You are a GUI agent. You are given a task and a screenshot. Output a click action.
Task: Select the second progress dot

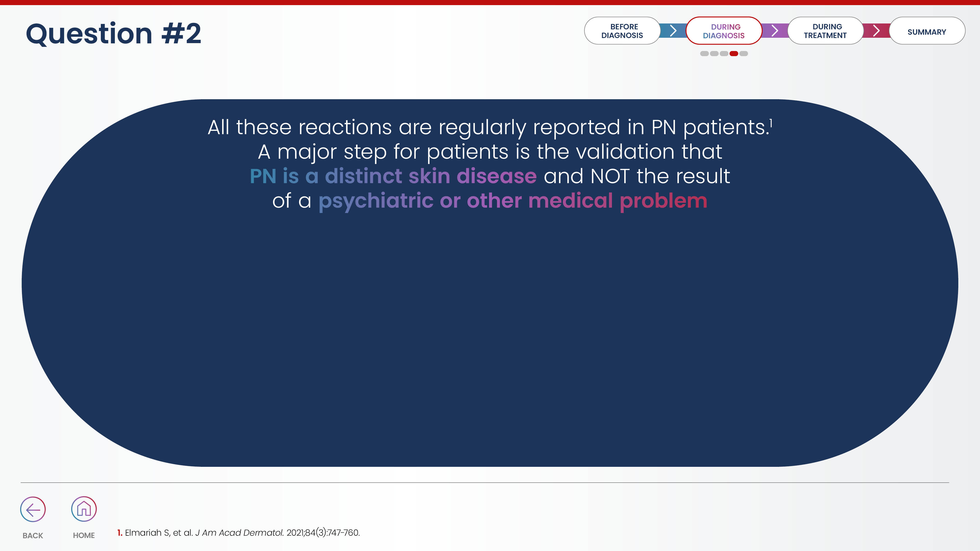coord(714,54)
